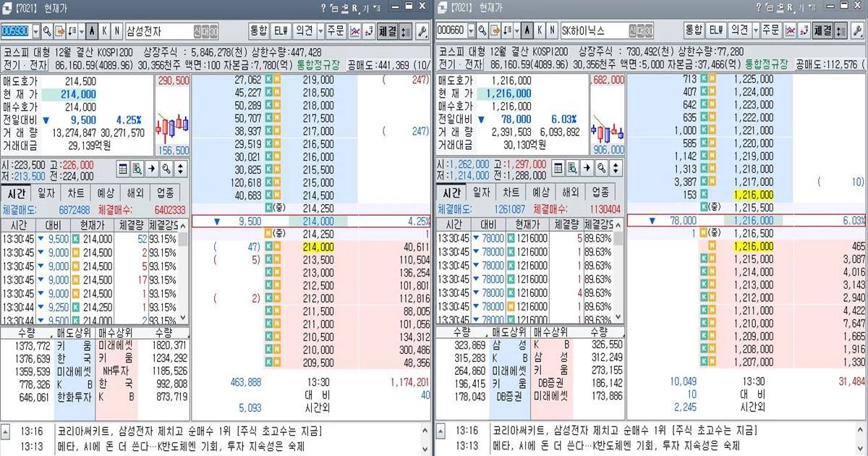Open the mini chart icon in SK Hynix toolbar
This screenshot has height=456, width=868.
pos(791,31)
